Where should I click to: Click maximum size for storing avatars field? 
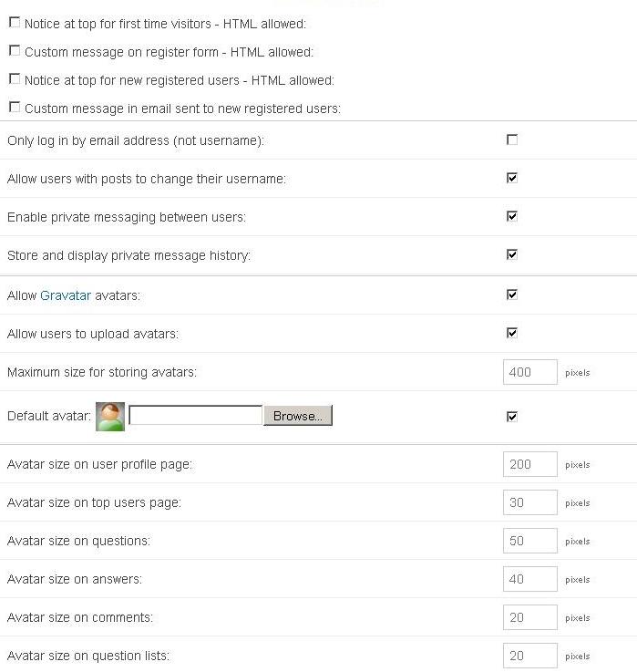coord(529,372)
